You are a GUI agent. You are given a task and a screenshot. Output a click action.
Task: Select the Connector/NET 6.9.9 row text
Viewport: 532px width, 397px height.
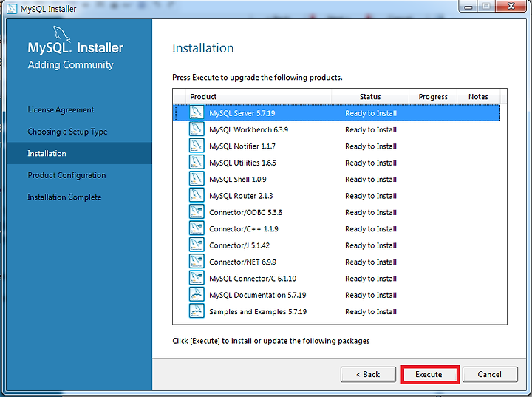(242, 262)
